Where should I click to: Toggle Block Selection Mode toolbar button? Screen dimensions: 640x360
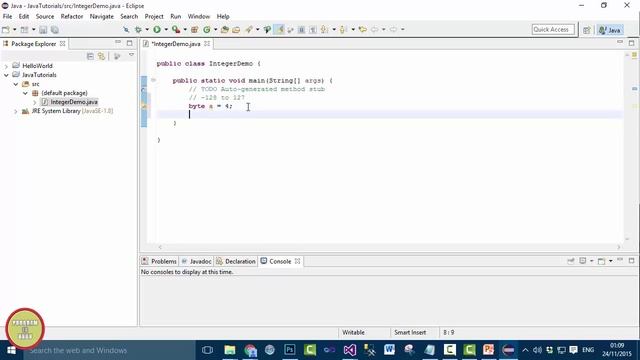tap(302, 30)
